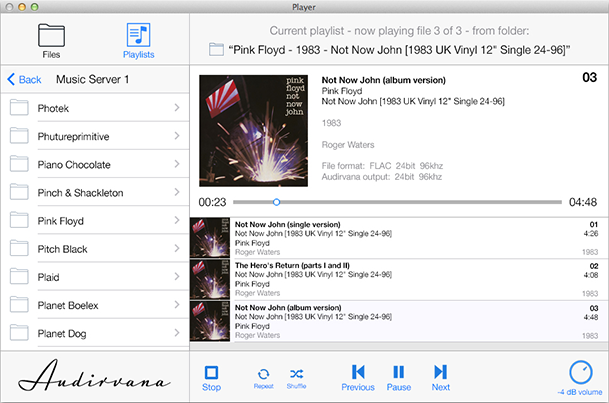Switch to the Playlists tab
The width and height of the screenshot is (609, 403).
coord(138,41)
